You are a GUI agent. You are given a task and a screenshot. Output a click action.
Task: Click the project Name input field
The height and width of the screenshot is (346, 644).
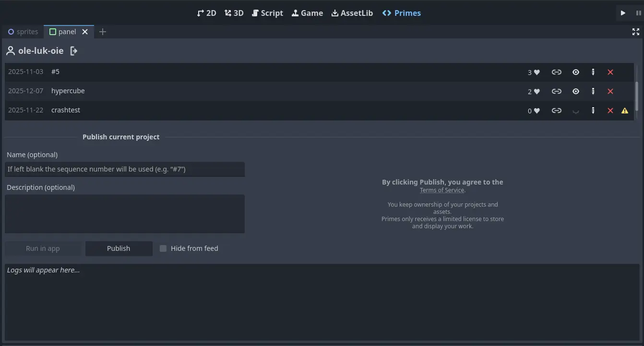pos(125,169)
